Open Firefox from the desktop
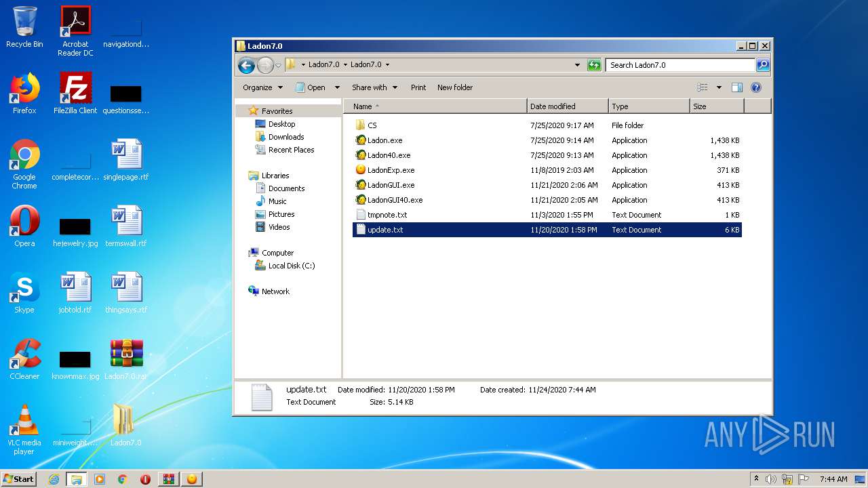Image resolution: width=868 pixels, height=488 pixels. (24, 94)
